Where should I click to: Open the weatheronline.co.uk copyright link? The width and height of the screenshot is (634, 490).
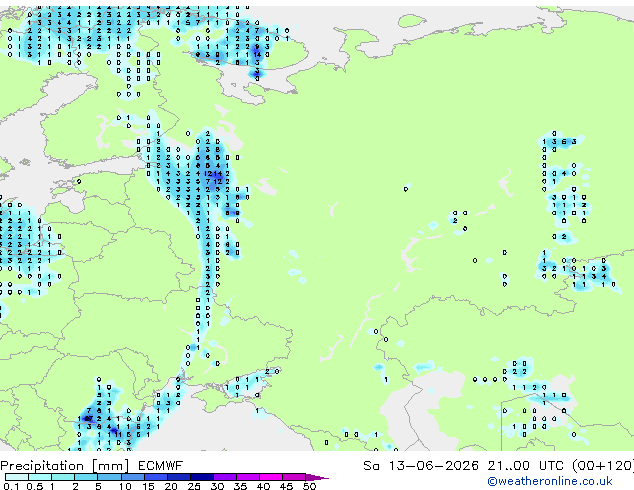[550, 481]
